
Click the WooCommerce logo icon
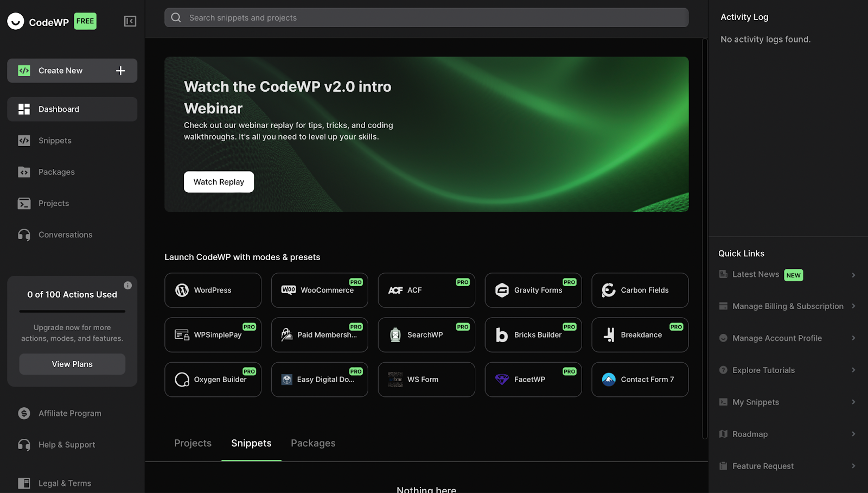(x=289, y=290)
